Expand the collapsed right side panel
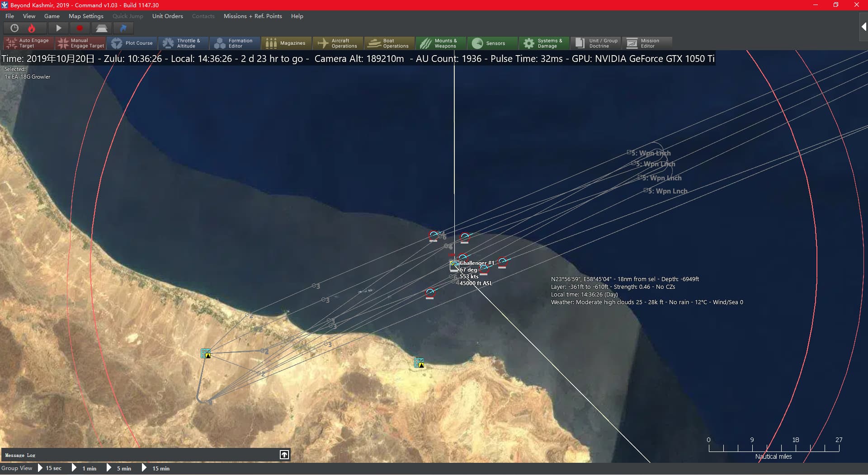Viewport: 868px width, 475px height. [x=863, y=27]
